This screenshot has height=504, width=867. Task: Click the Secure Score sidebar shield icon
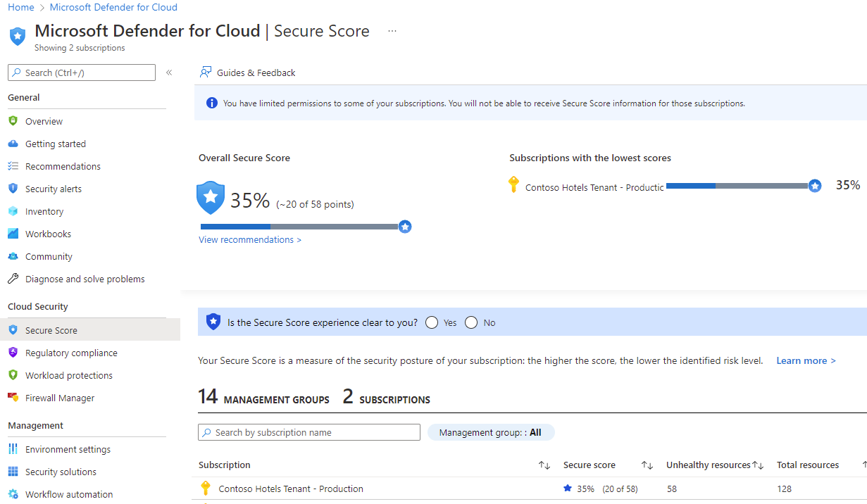point(13,330)
